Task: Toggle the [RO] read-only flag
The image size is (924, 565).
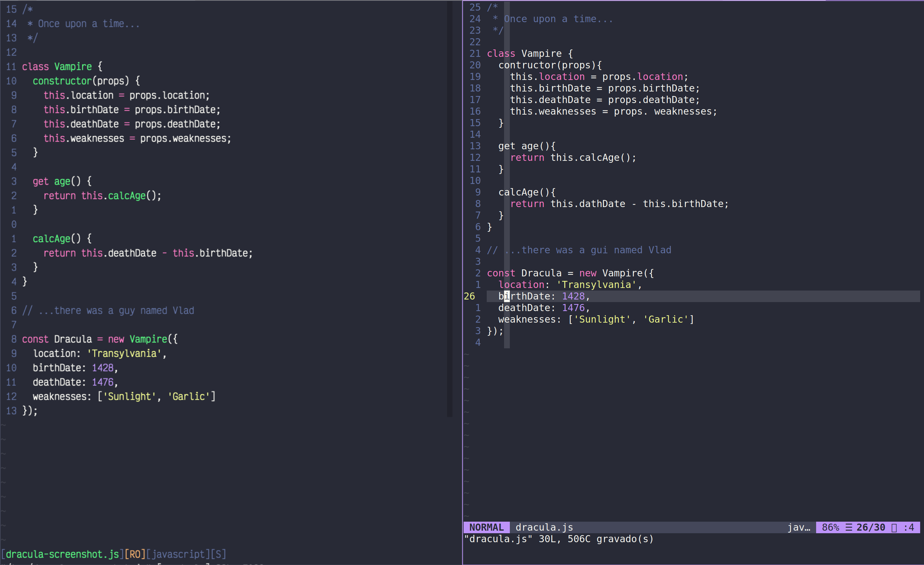Action: (x=136, y=554)
